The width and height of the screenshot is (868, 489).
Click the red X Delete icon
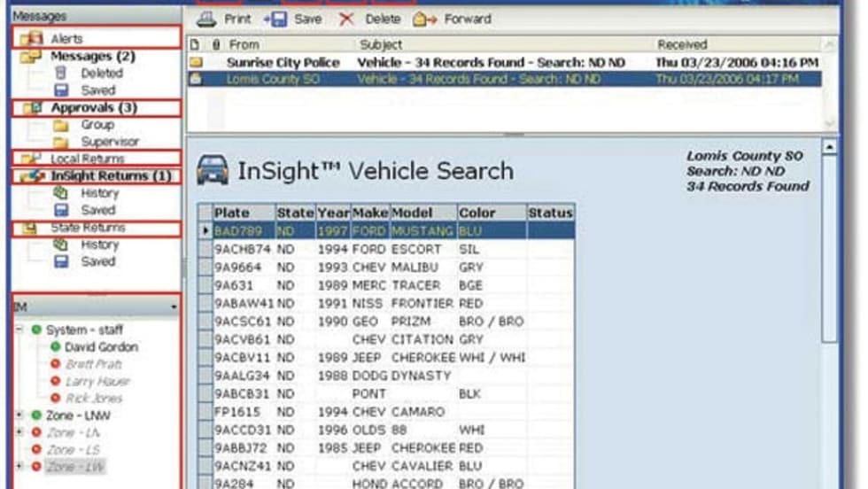tap(346, 19)
